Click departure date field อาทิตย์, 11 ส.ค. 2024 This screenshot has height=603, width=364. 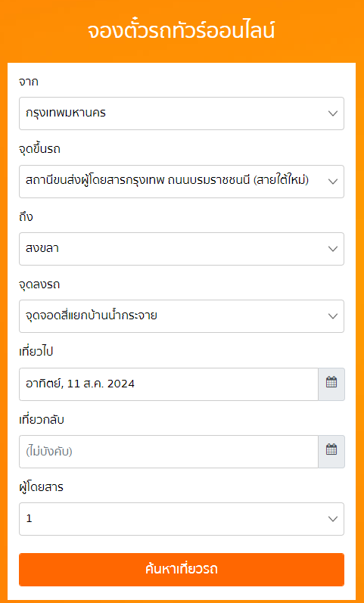169,384
